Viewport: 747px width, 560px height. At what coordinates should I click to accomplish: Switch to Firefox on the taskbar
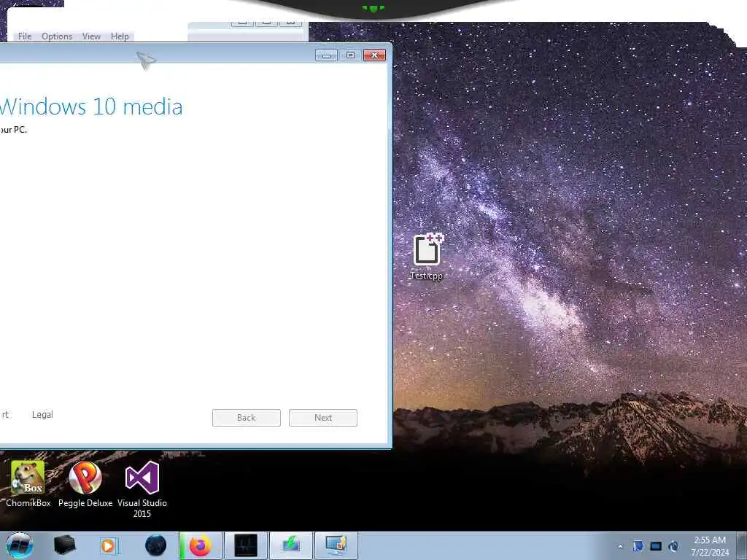click(201, 545)
